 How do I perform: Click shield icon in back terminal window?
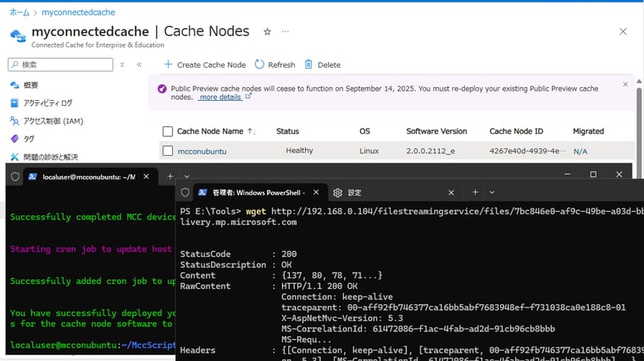click(x=15, y=176)
